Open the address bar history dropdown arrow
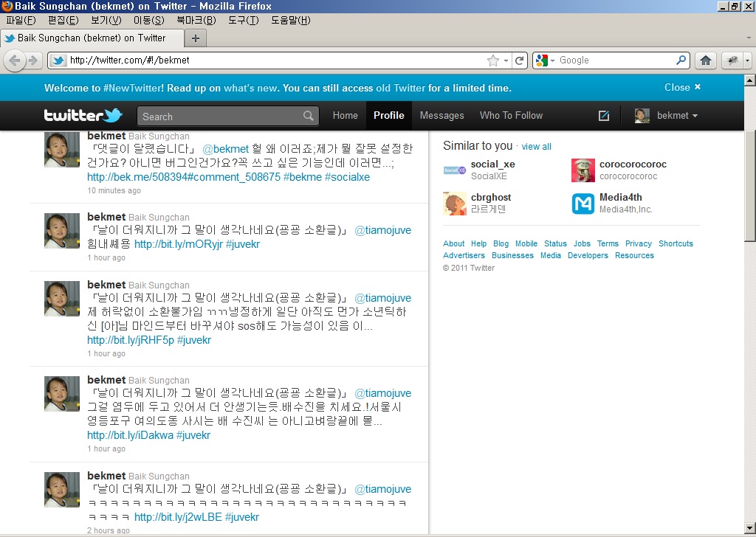The height and width of the screenshot is (537, 756). pyautogui.click(x=506, y=60)
